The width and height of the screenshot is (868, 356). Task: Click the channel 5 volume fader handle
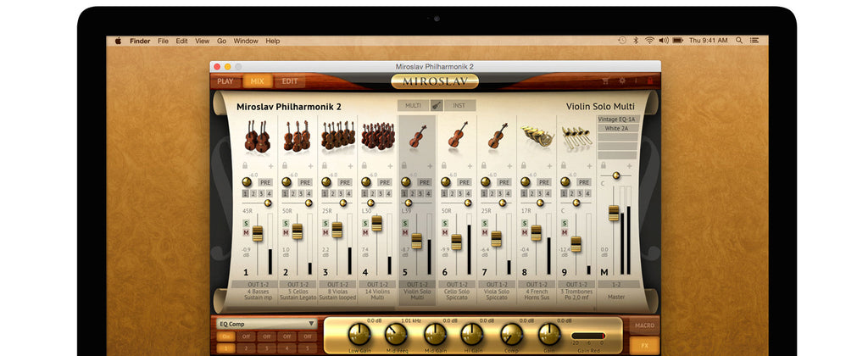coord(416,241)
